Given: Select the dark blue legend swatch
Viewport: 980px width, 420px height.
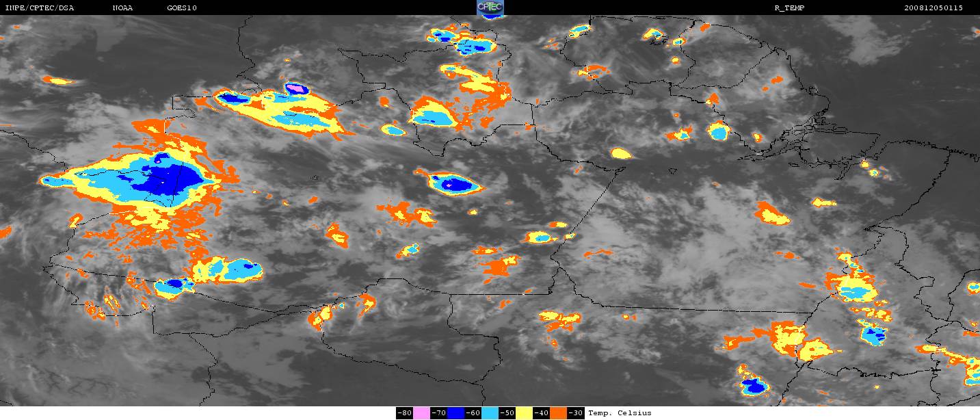Looking at the screenshot, I should [x=456, y=413].
